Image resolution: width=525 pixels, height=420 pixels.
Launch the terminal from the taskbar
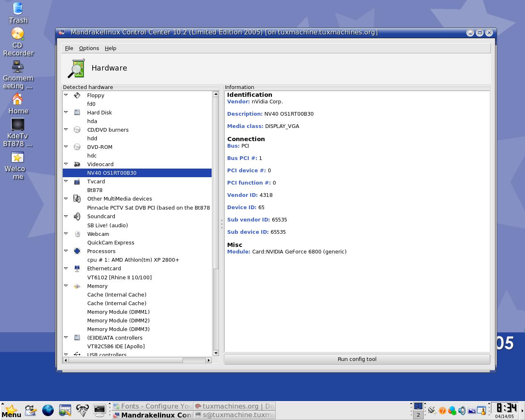[x=99, y=410]
